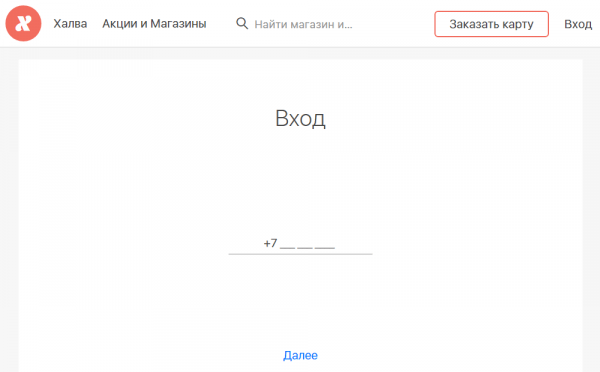
Task: Click the Халва round logo icon
Action: pos(23,23)
